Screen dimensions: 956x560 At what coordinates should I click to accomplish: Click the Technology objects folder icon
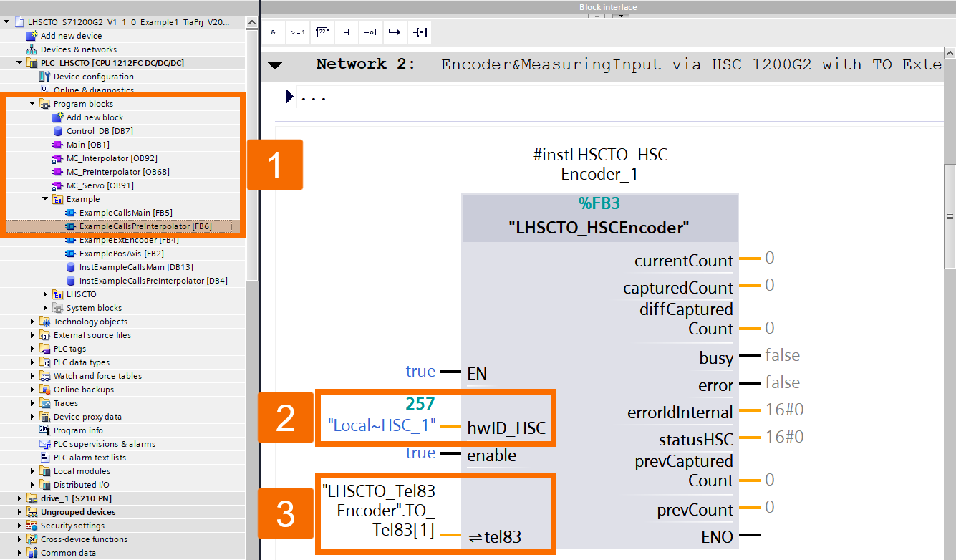(45, 322)
